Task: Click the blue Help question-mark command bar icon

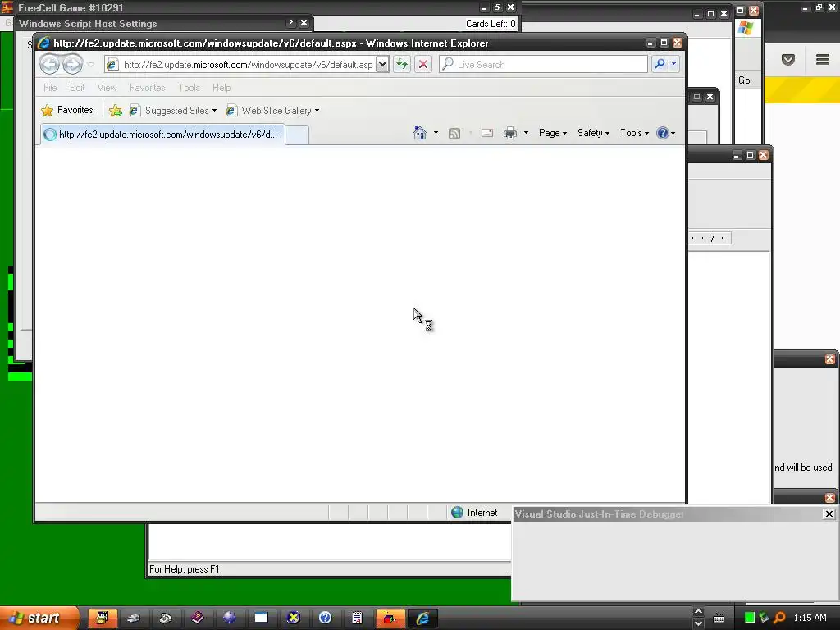Action: click(x=663, y=133)
